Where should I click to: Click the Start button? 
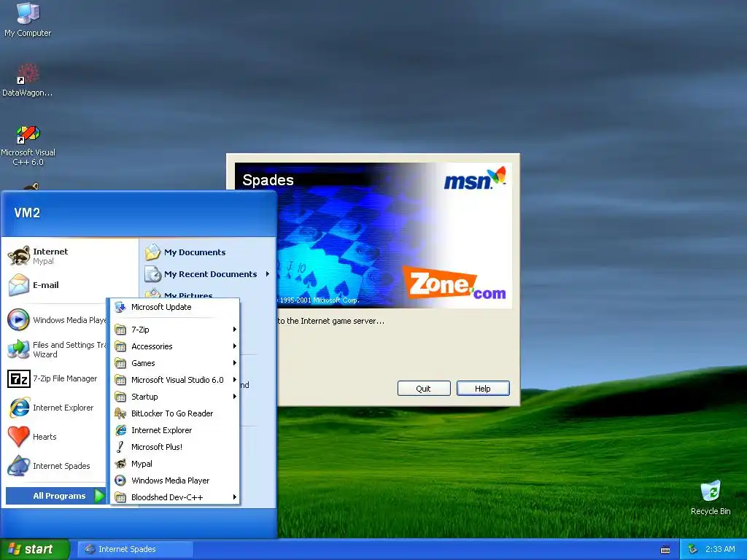point(34,549)
